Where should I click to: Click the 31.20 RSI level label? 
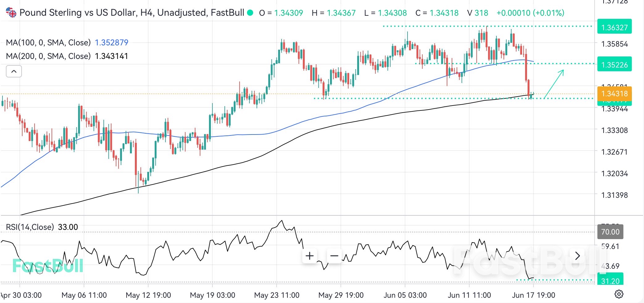(x=610, y=281)
